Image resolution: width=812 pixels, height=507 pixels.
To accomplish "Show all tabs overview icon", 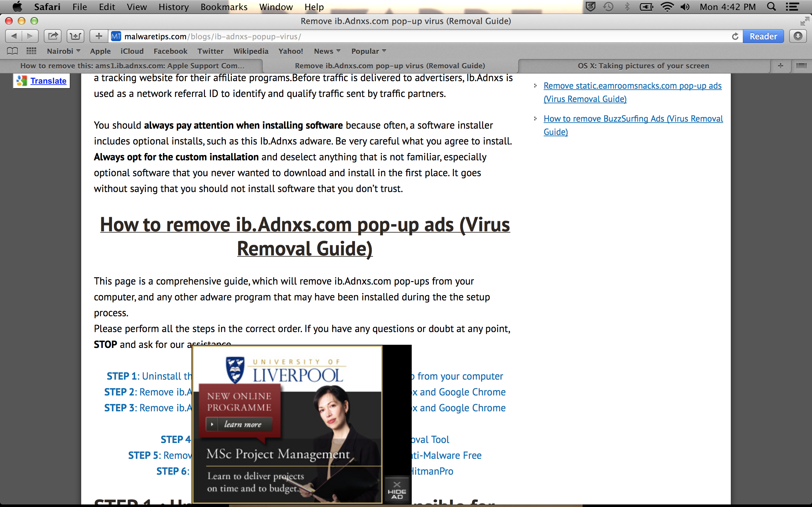I will coord(801,66).
